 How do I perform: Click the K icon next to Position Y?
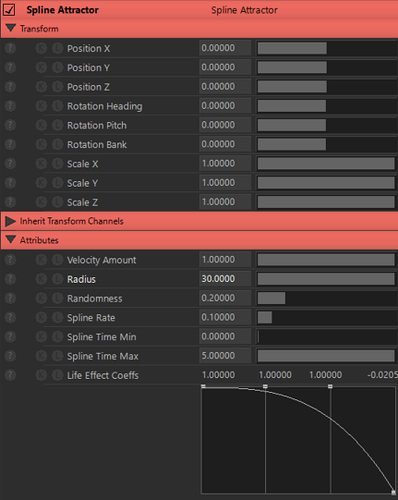click(x=41, y=68)
